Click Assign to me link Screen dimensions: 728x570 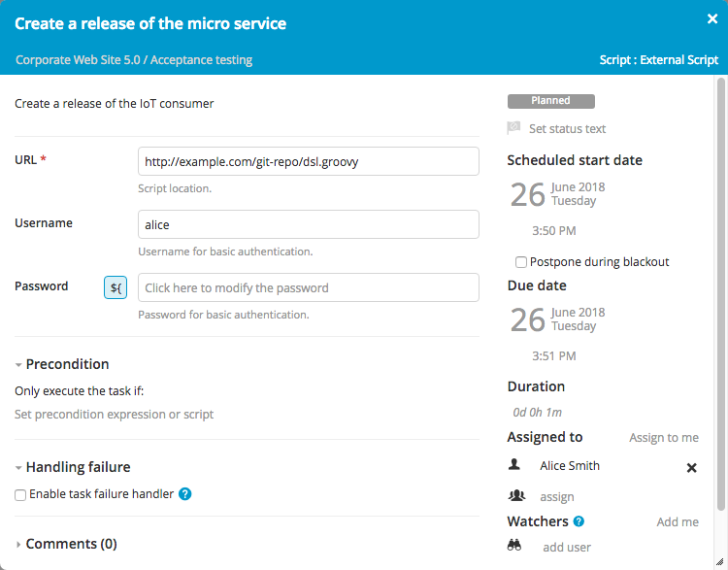tap(663, 438)
